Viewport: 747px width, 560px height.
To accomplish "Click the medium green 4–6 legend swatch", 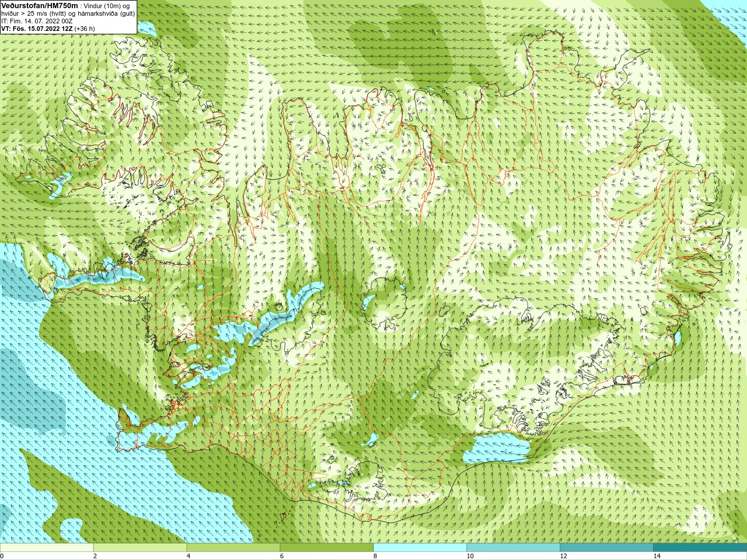I will click(233, 548).
